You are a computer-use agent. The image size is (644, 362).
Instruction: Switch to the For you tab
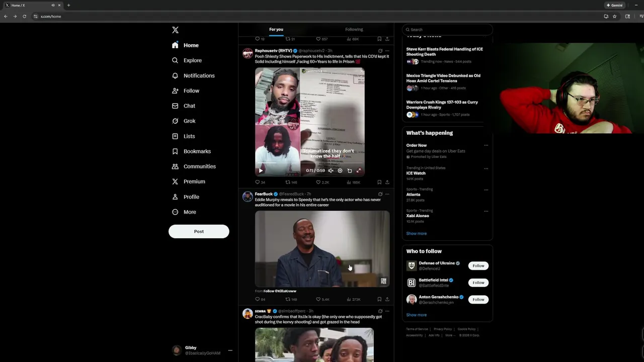(276, 29)
